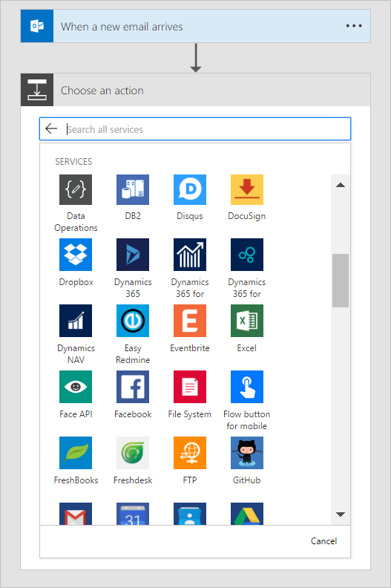Screen dimensions: 391x588
Task: Pick the Face API service icon
Action: [76, 387]
